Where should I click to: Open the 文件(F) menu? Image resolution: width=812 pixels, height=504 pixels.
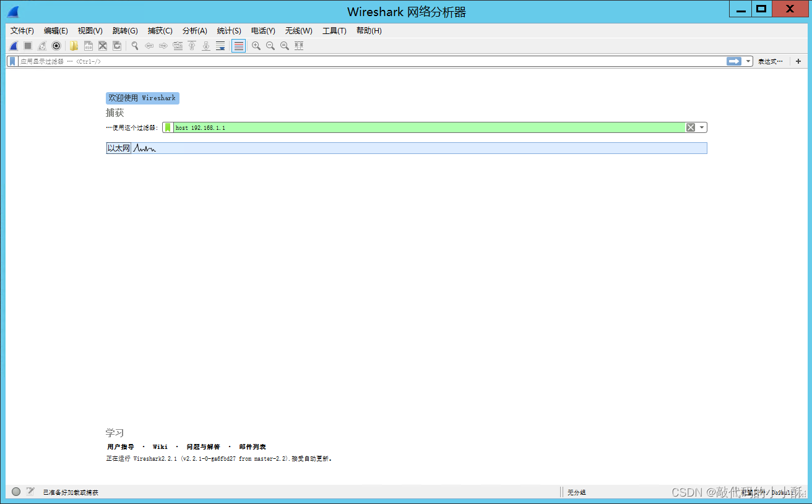22,31
